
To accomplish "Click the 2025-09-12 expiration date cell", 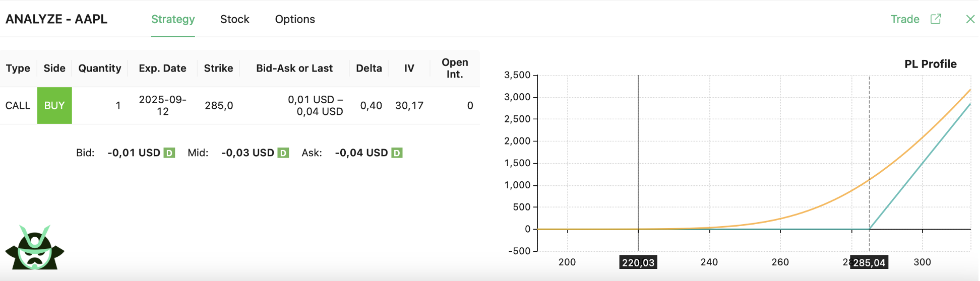I will pyautogui.click(x=162, y=106).
